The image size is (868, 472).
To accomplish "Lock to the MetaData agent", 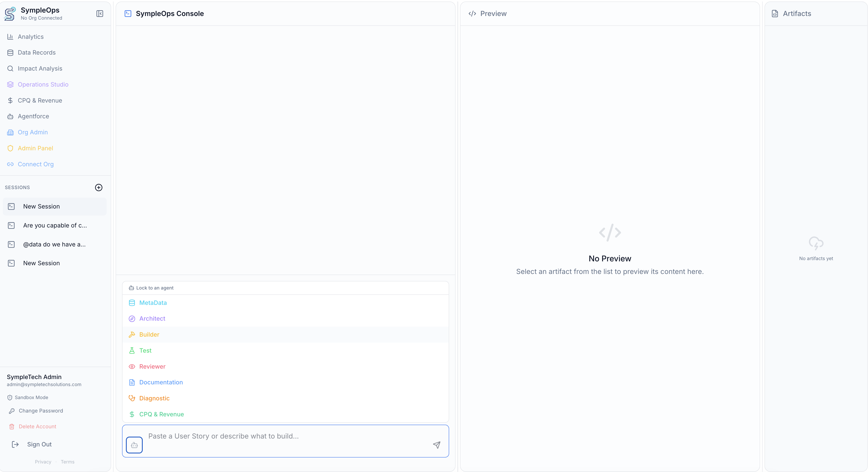I will (x=285, y=303).
